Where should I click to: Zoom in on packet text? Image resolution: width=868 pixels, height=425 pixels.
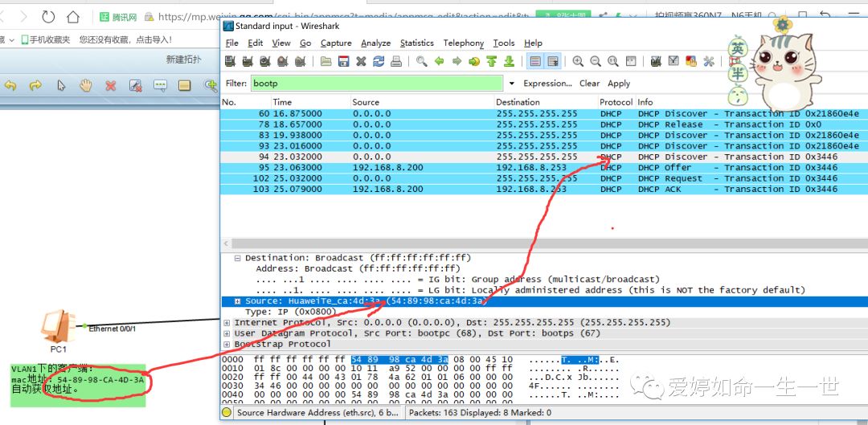[x=578, y=61]
